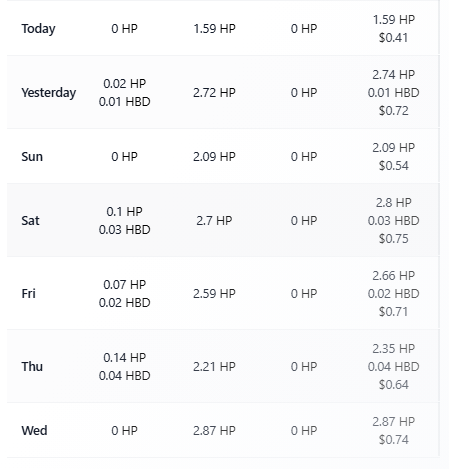Click the $0.72 total for Yesterday
The width and height of the screenshot is (449, 469).
(393, 111)
